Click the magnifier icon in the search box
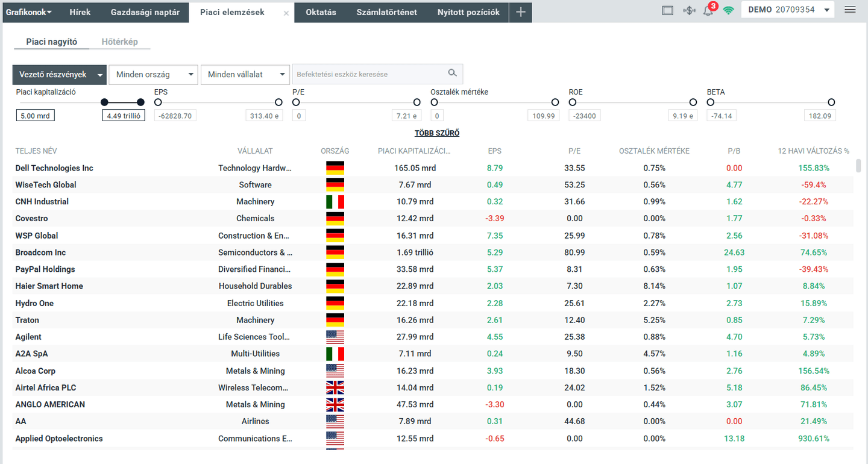This screenshot has width=868, height=464. click(453, 74)
